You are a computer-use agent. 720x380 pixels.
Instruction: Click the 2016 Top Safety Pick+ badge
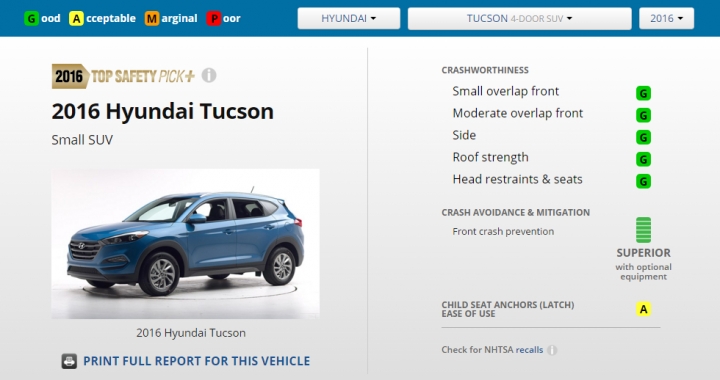pyautogui.click(x=123, y=76)
